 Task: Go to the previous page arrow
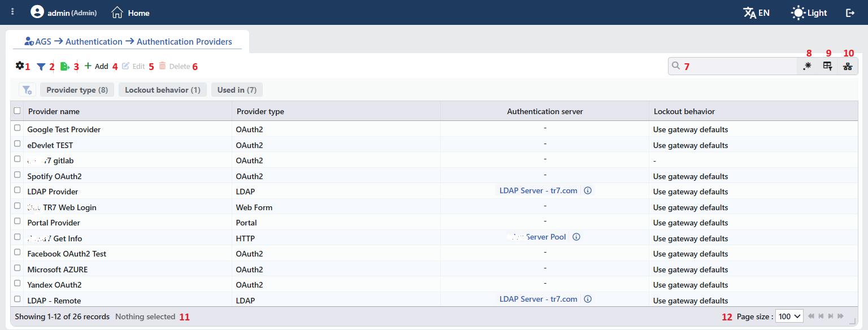pos(821,316)
